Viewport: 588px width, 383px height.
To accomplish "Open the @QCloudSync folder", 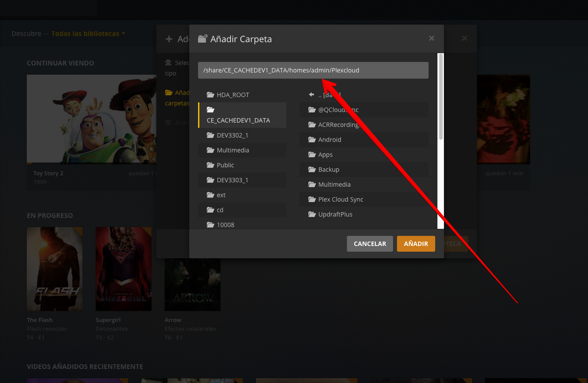I will [x=364, y=110].
